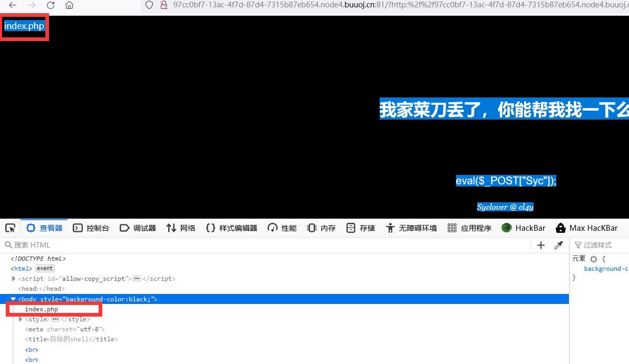Click the browser forward arrow
Image resolution: width=629 pixels, height=364 pixels.
pos(32,5)
